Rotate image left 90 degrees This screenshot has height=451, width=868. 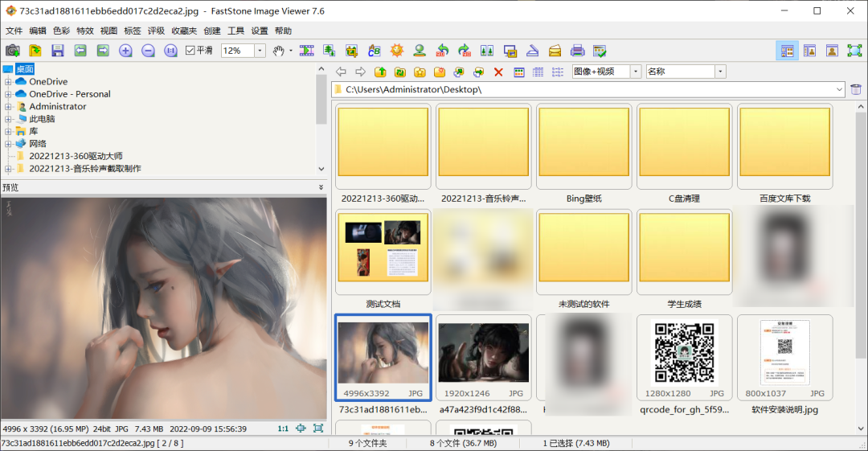[442, 51]
